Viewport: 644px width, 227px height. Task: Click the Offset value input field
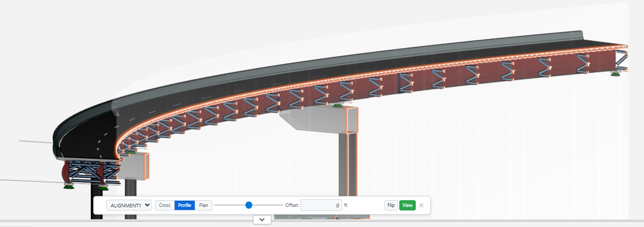pyautogui.click(x=321, y=205)
